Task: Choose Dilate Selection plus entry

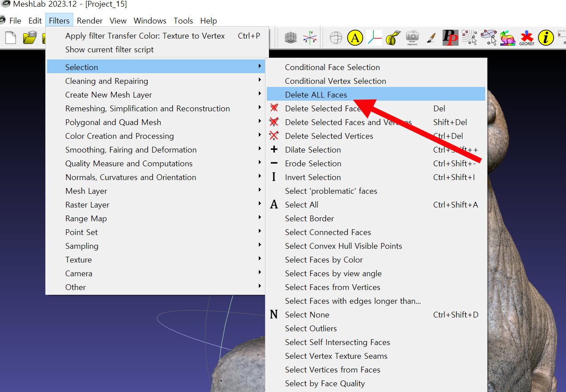Action: click(376, 149)
